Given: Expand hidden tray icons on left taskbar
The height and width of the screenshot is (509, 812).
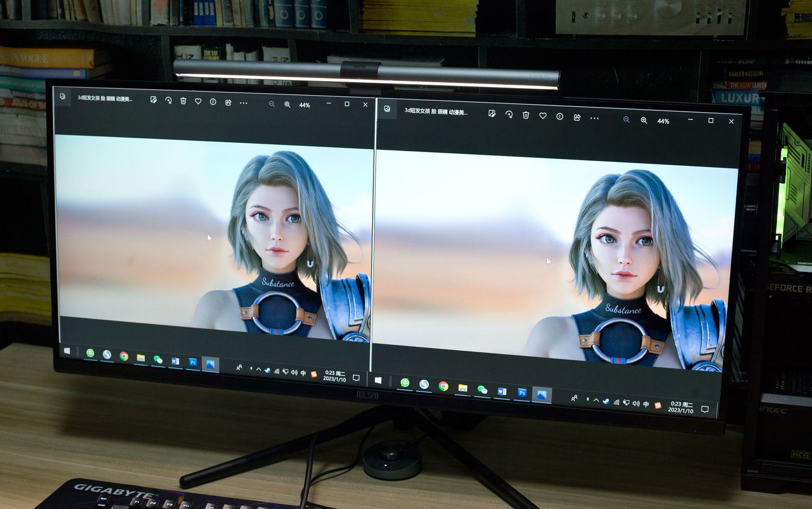Looking at the screenshot, I should click(259, 369).
